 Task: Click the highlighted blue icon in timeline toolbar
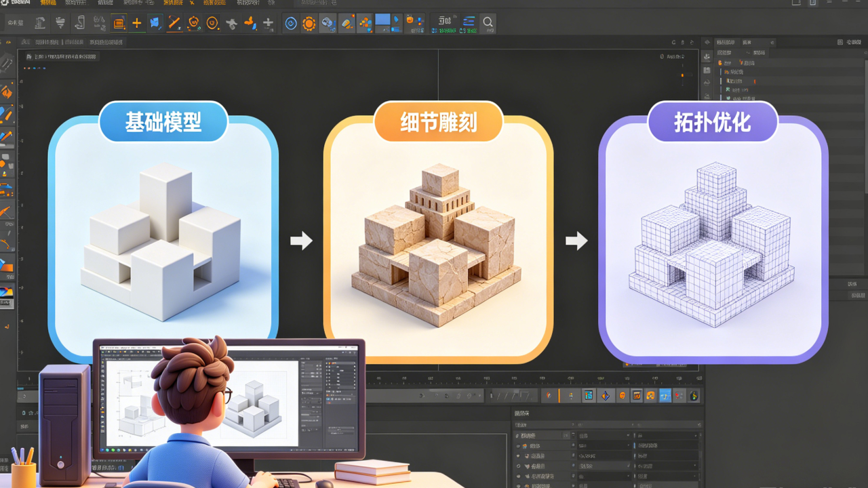(x=665, y=396)
